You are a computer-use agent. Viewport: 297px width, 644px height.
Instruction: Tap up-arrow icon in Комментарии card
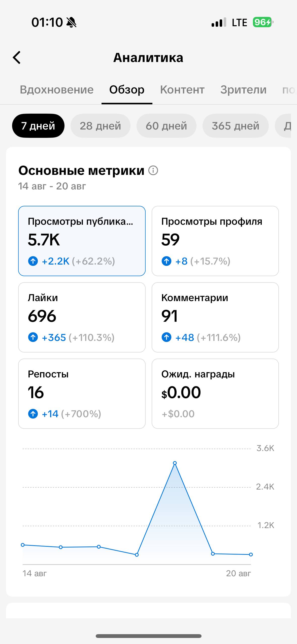167,337
